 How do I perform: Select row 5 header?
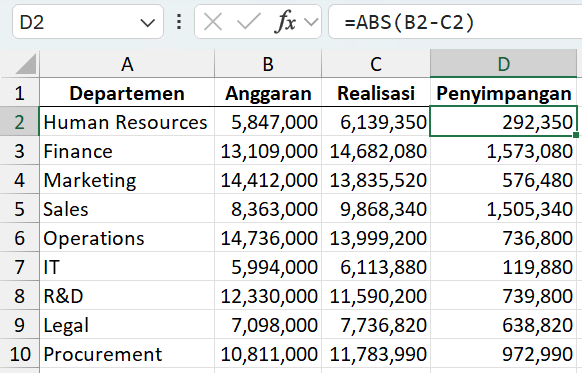pos(20,209)
